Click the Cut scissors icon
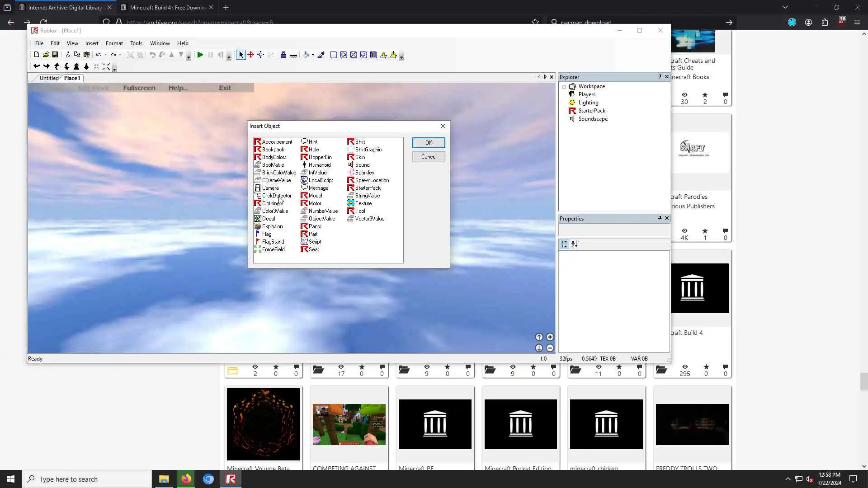Image resolution: width=868 pixels, height=488 pixels. click(67, 55)
